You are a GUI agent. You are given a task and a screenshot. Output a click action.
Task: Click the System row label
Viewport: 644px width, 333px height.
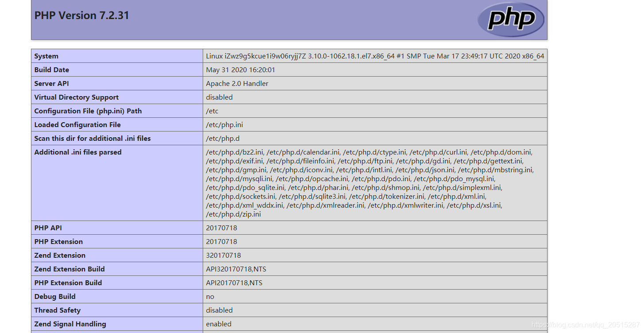[x=46, y=56]
